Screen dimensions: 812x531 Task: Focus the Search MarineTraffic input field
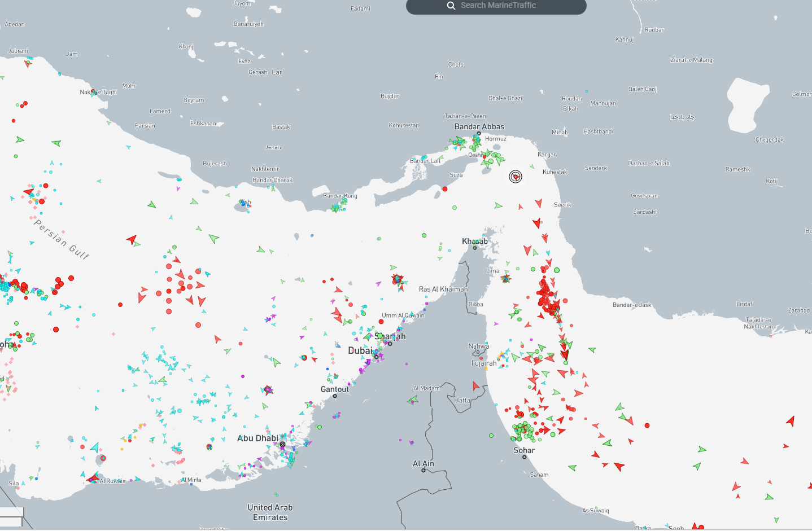tap(496, 6)
